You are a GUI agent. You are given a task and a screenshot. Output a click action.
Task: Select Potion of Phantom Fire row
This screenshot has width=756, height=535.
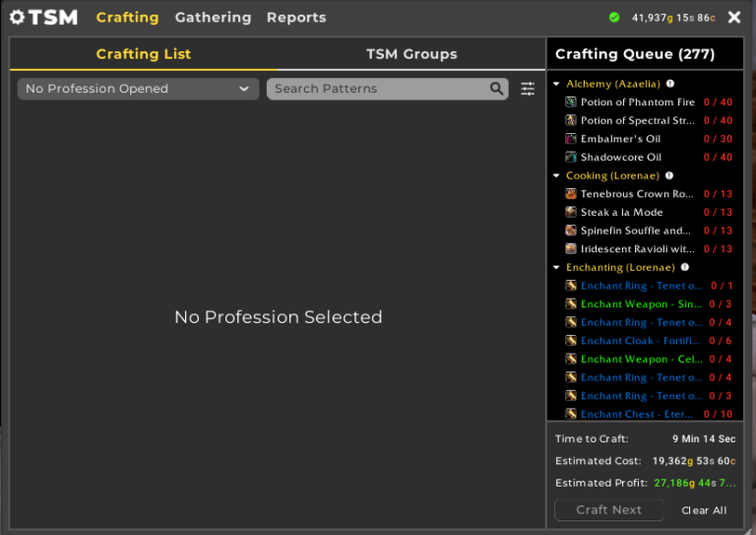645,101
